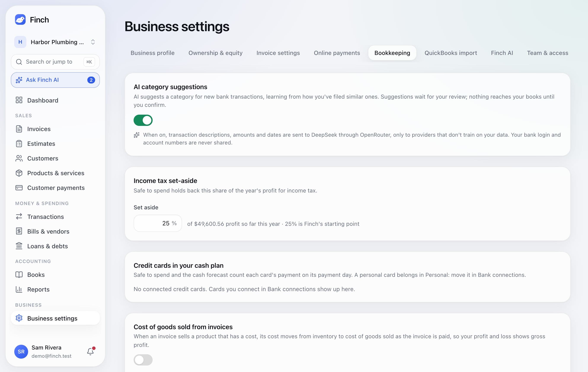588x372 pixels.
Task: Click the Bills & vendors receipt icon
Action: coord(19,231)
